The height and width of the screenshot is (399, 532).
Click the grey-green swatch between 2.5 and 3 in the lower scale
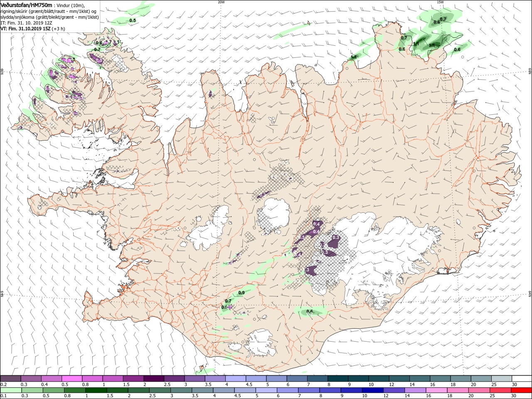pos(160,390)
